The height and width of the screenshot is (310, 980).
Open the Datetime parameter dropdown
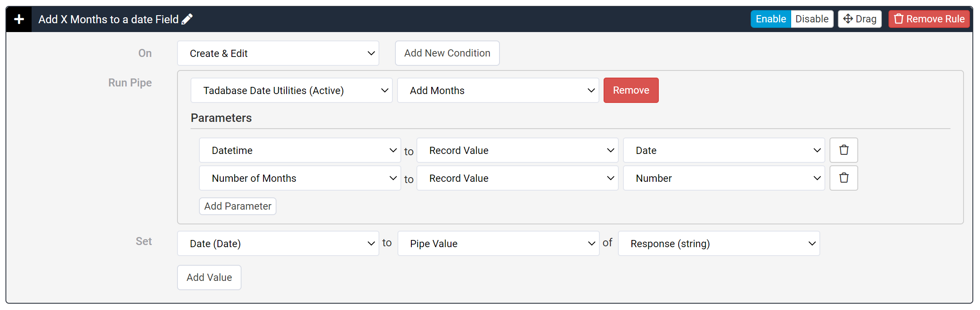point(300,151)
